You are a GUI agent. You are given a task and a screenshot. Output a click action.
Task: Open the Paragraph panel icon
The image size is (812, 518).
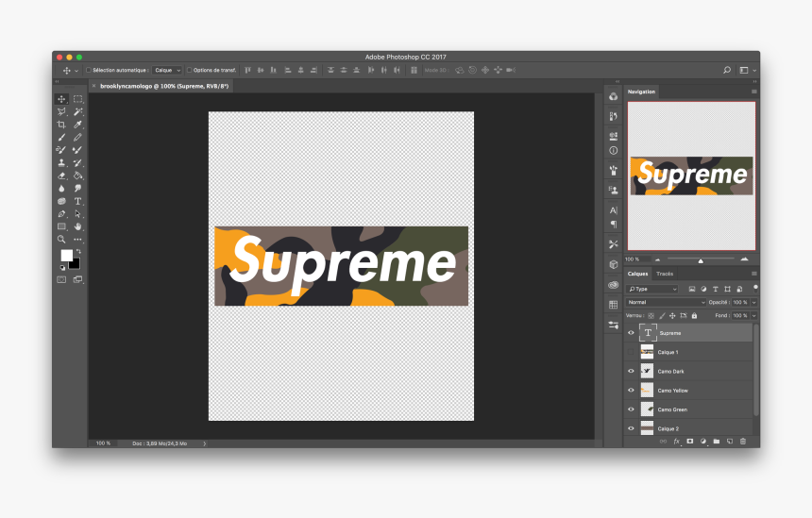(614, 225)
